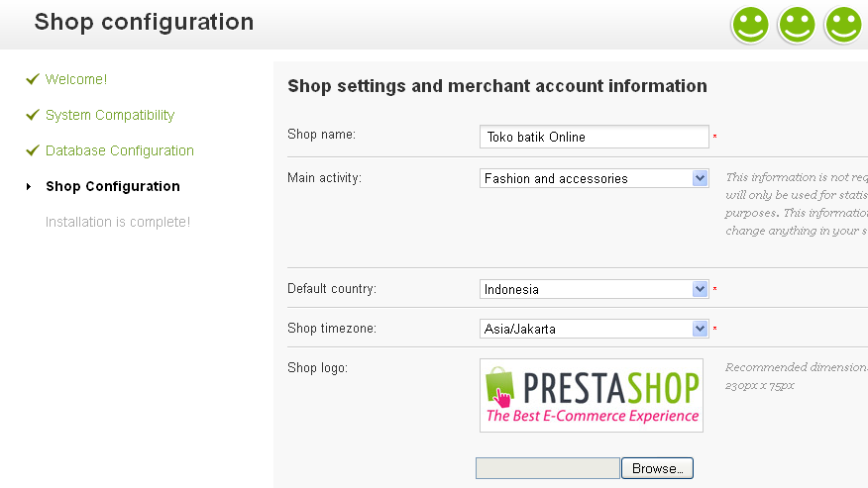Screen dimensions: 868x488
Task: Click the PrestaShop shopping bag logo icon
Action: coord(499,386)
